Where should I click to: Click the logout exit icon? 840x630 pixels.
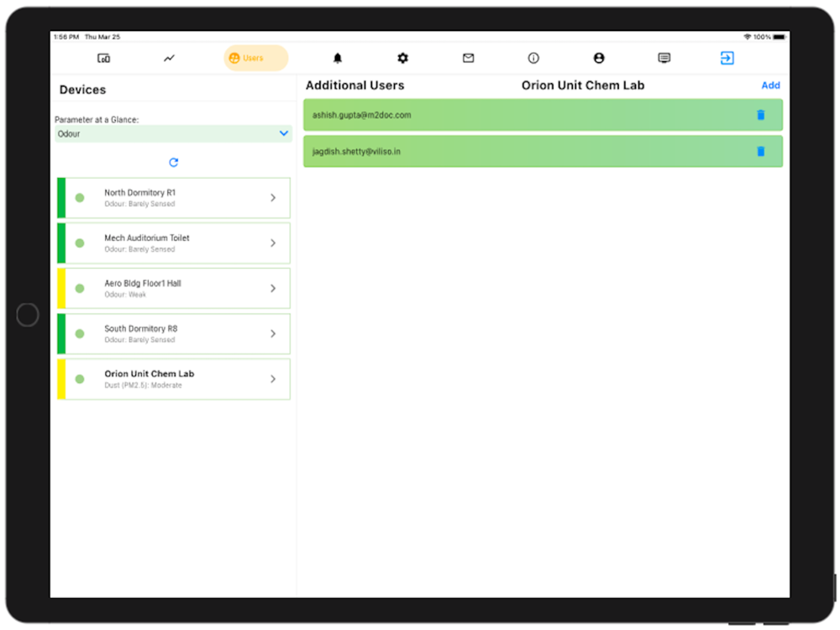[x=727, y=58]
